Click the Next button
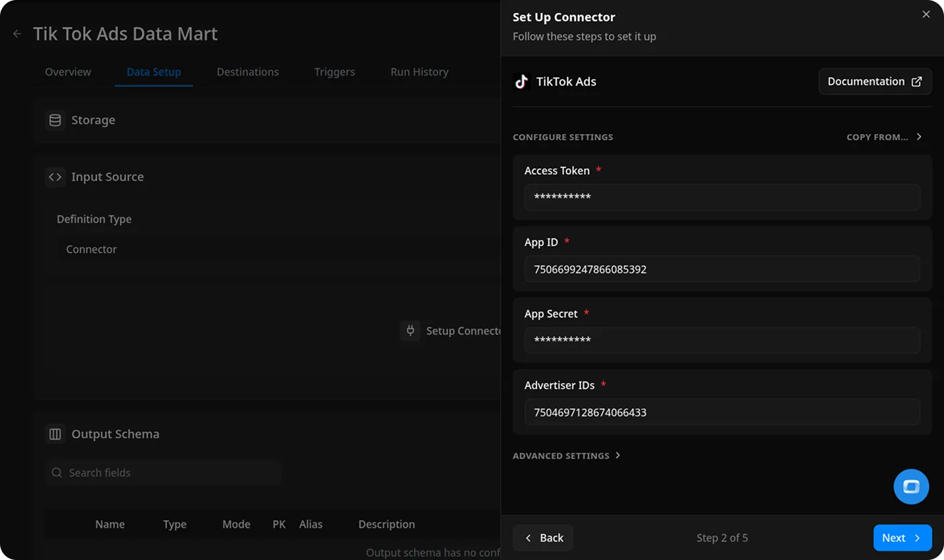 pyautogui.click(x=902, y=538)
